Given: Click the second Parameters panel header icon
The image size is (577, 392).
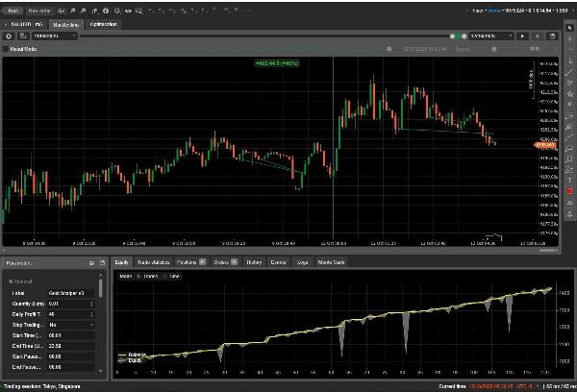Looking at the screenshot, I should click(102, 263).
